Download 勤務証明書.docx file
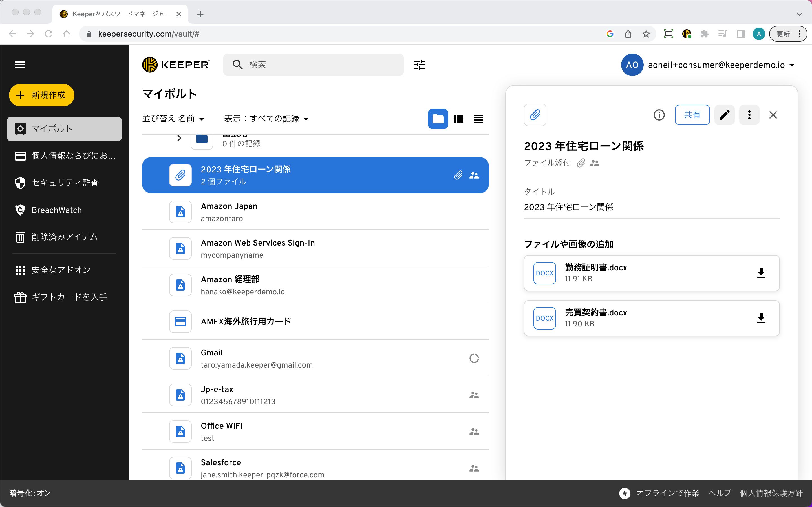 (761, 273)
